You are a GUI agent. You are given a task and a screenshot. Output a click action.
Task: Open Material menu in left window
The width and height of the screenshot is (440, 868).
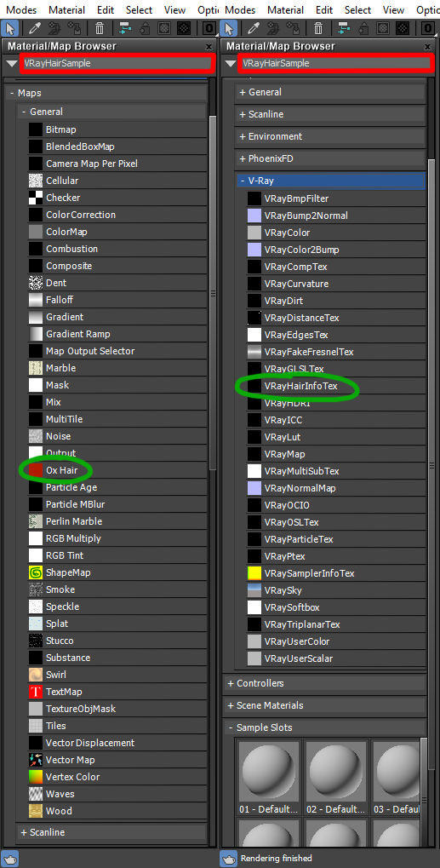(67, 10)
